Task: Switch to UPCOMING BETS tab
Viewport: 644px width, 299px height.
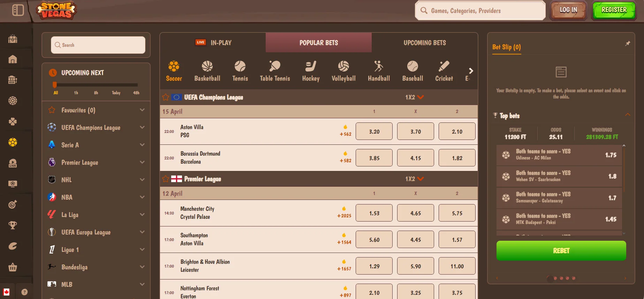Action: [x=425, y=43]
